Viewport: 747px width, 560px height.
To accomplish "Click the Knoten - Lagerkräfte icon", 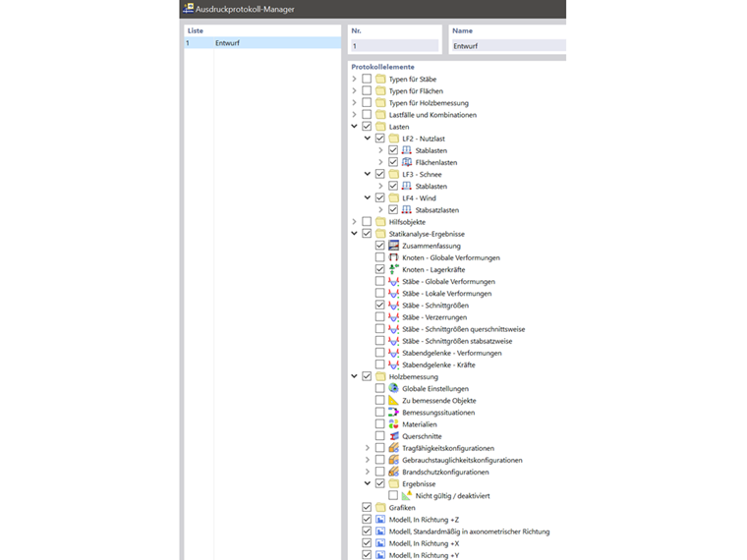I will click(x=393, y=269).
